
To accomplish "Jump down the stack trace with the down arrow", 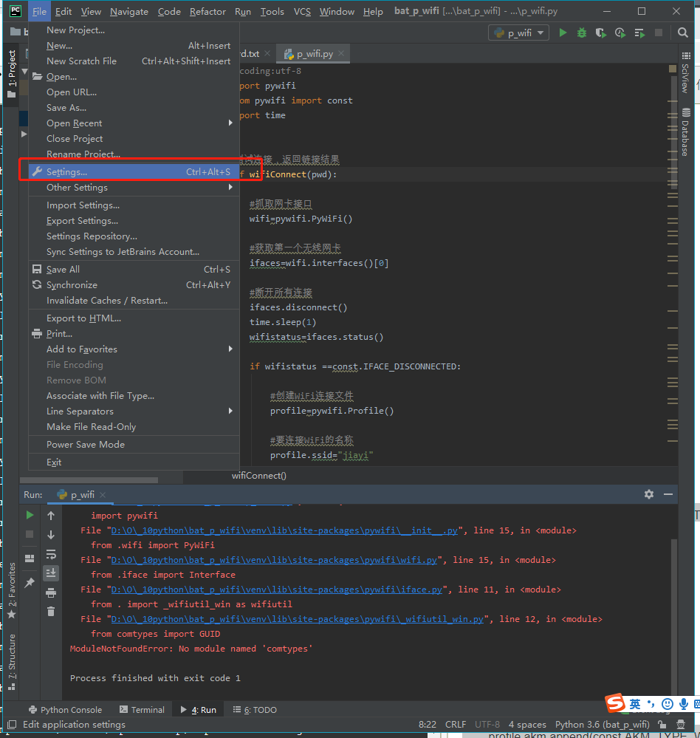I will point(51,535).
